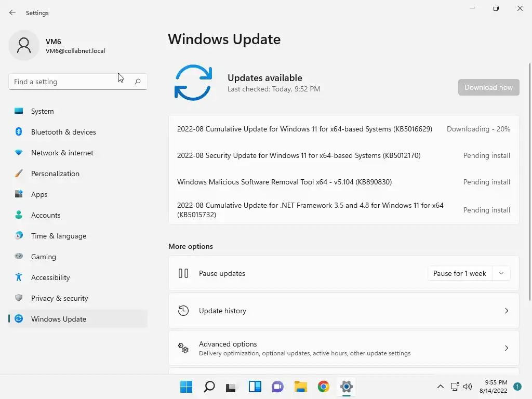
Task: Open the Update history row
Action: 344,311
